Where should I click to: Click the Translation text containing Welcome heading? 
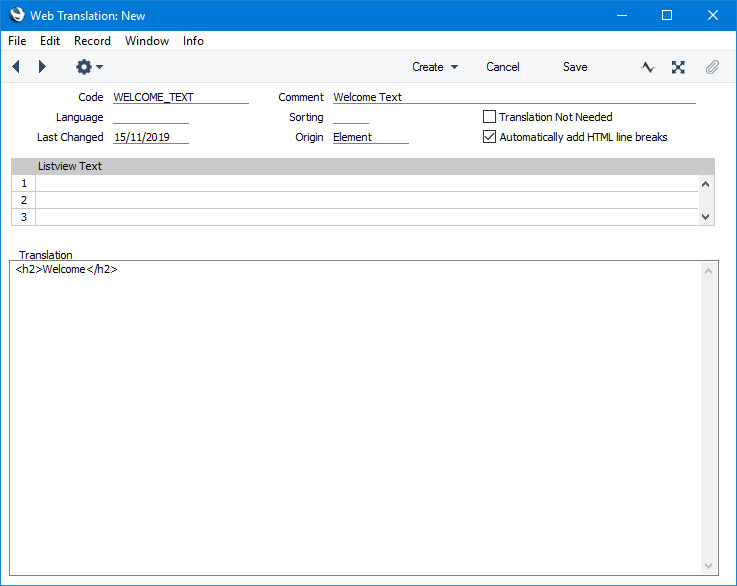coord(66,269)
